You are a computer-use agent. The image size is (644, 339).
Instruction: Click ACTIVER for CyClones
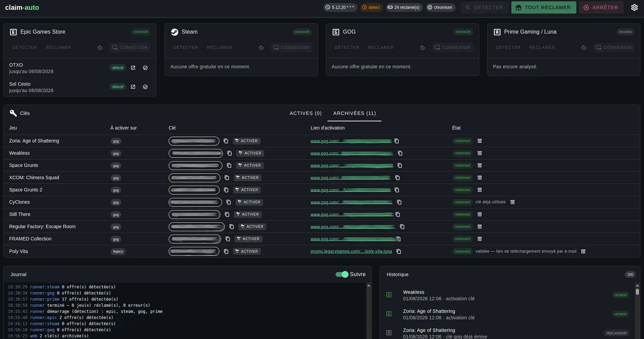pos(249,202)
